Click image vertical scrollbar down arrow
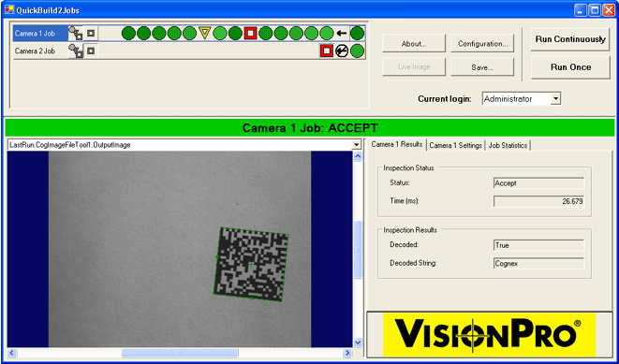619x364 pixels. [x=358, y=342]
